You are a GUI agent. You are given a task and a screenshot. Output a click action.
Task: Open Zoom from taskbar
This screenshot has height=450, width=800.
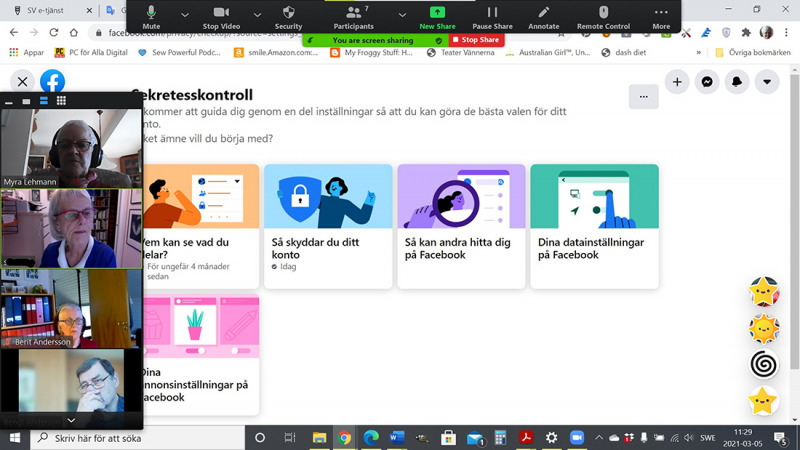coord(577,438)
